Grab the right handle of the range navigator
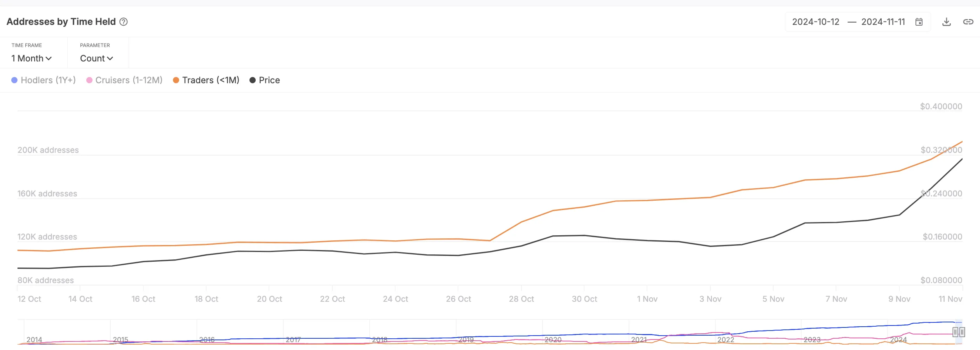The image size is (980, 350). point(962,332)
